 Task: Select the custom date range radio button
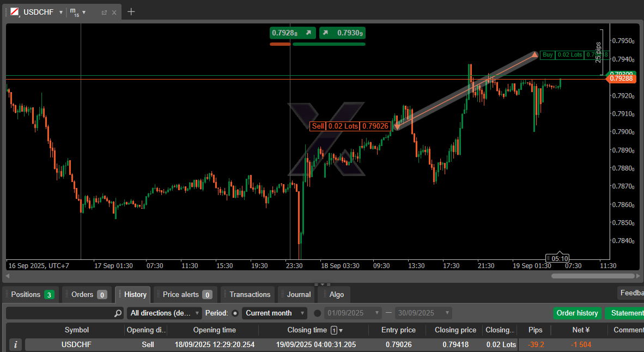(x=318, y=313)
